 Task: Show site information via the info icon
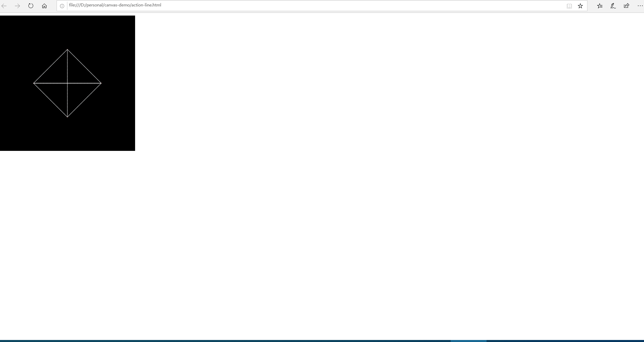(x=62, y=6)
